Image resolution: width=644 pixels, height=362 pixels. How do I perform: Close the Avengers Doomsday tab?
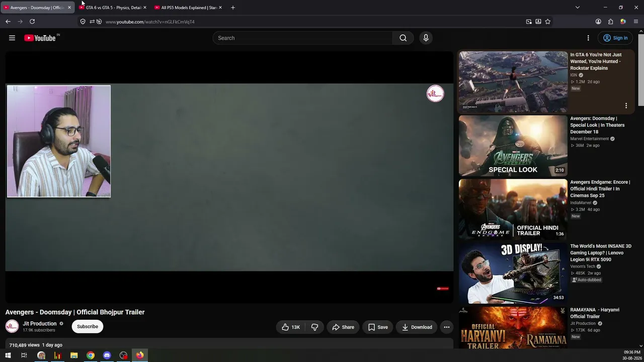[x=69, y=8]
